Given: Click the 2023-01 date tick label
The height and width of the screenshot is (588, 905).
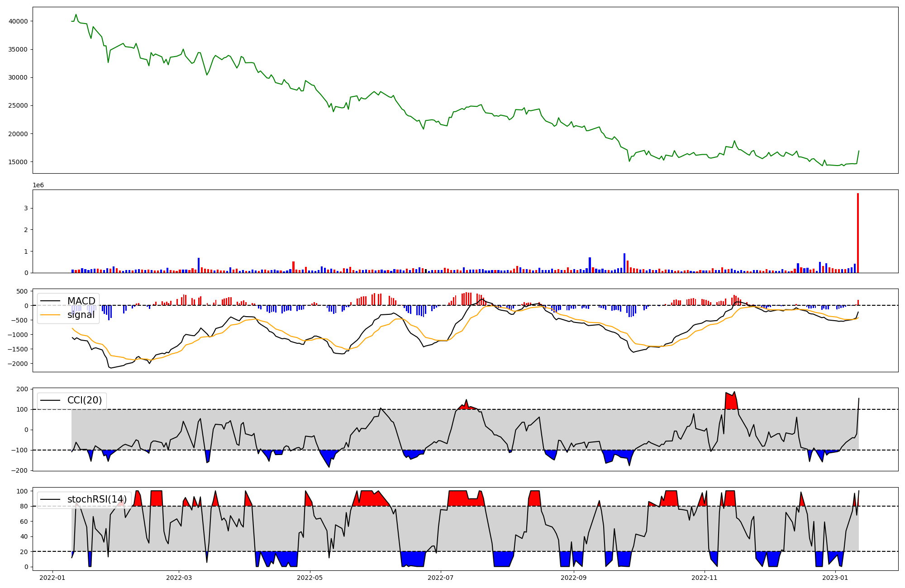Looking at the screenshot, I should click(x=835, y=578).
